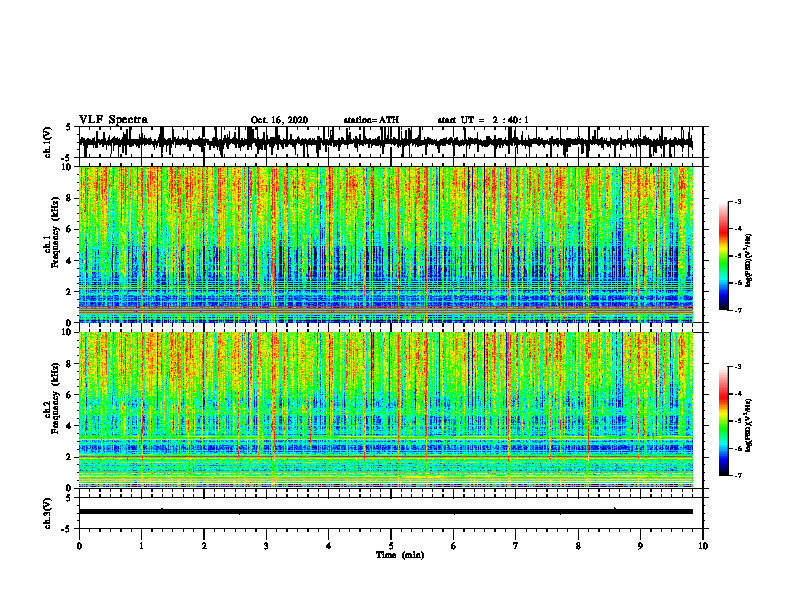Click inside the ch.1 spectrogram panel
Screen dimensions: 792x612
point(386,244)
